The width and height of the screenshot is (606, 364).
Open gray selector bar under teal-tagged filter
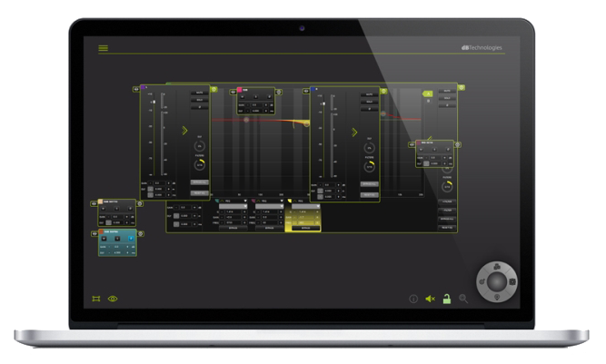click(233, 207)
